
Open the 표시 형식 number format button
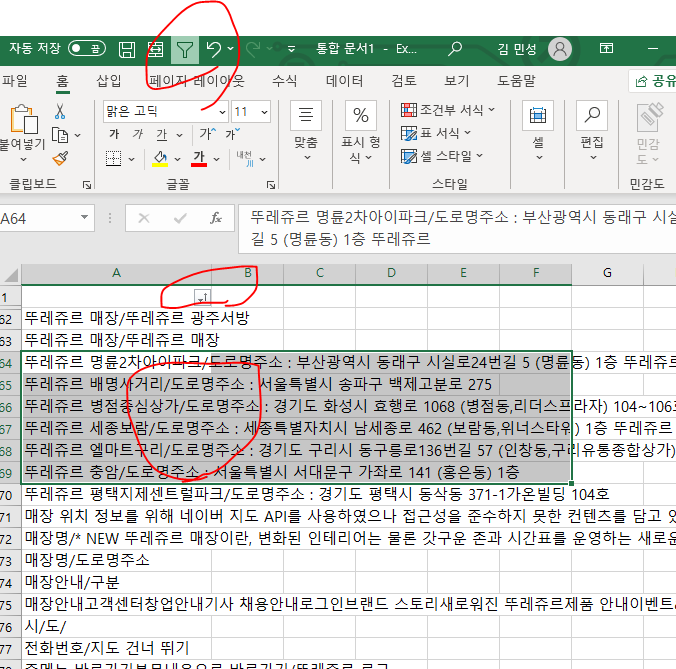pyautogui.click(x=361, y=132)
